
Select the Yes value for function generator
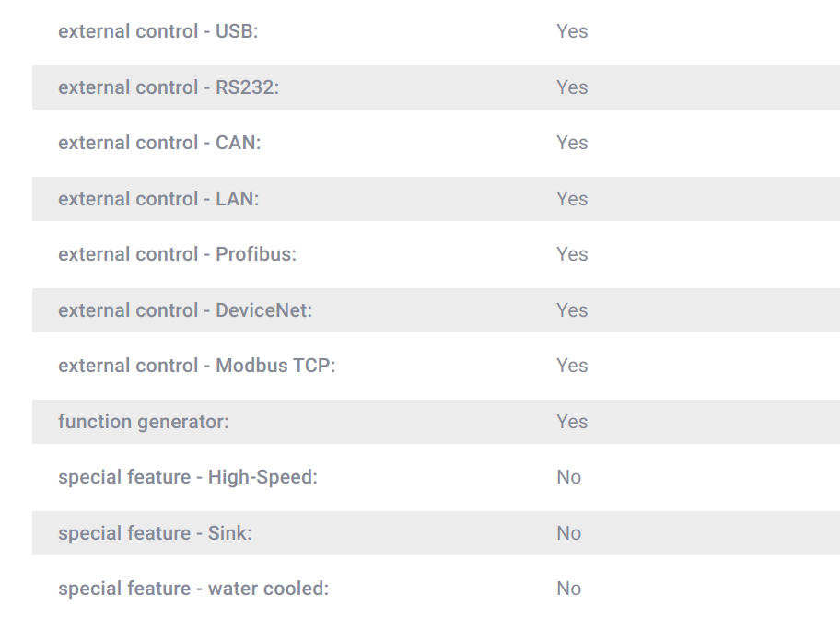572,422
